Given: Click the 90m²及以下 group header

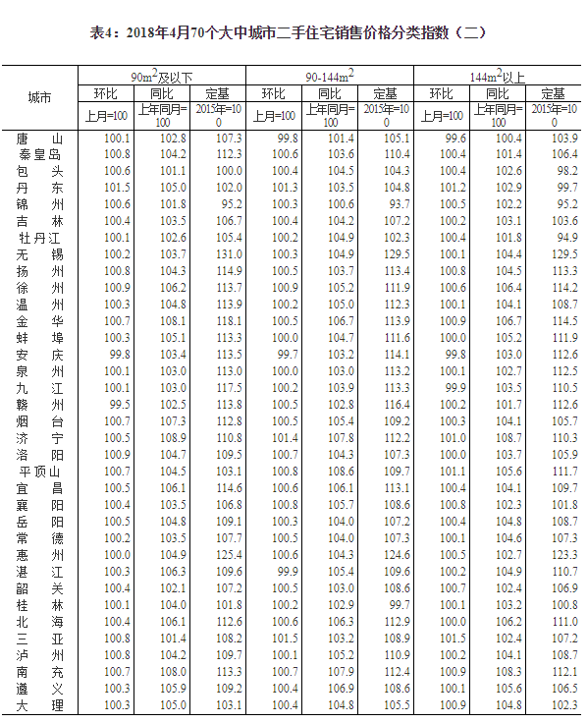Looking at the screenshot, I should click(161, 76).
